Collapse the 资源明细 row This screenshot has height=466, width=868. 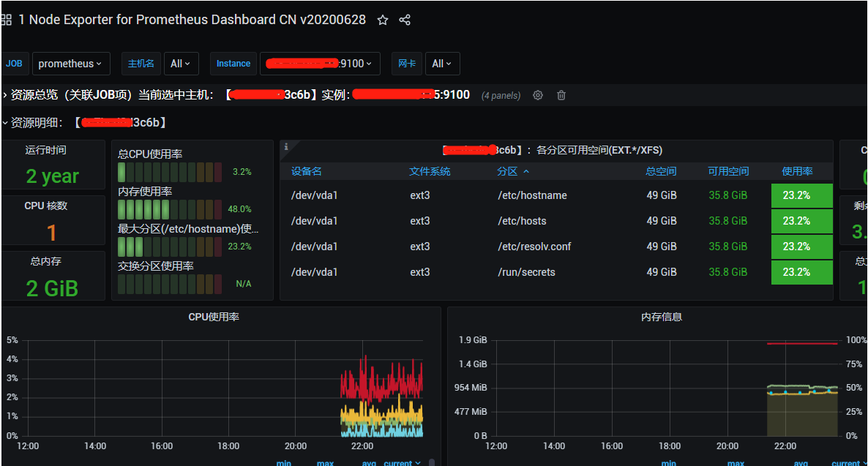click(6, 123)
